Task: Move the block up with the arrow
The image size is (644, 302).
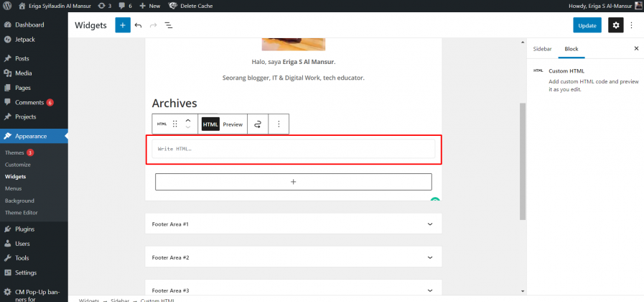Action: [188, 120]
